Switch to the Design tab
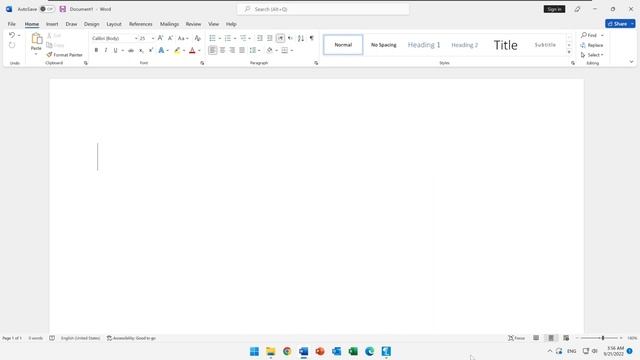640x360 pixels. [91, 24]
